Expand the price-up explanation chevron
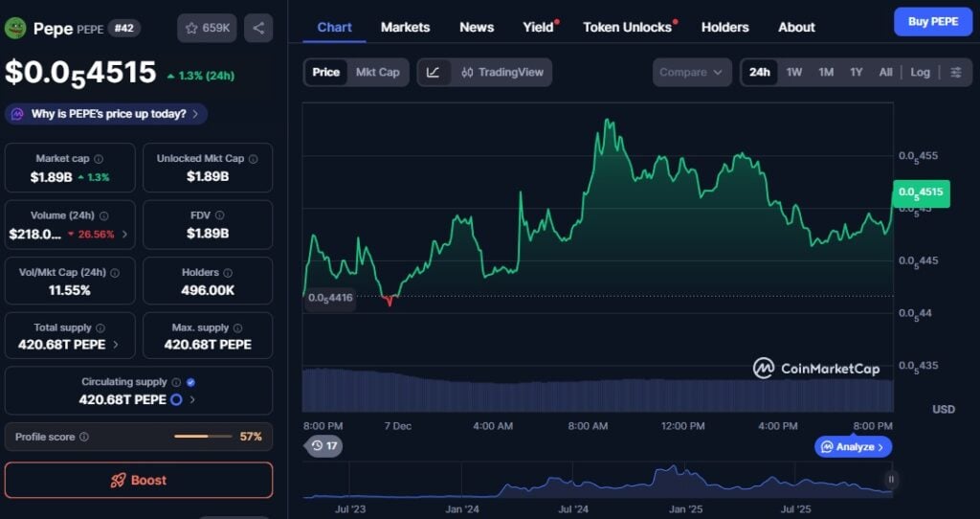This screenshot has height=519, width=980. pos(195,114)
